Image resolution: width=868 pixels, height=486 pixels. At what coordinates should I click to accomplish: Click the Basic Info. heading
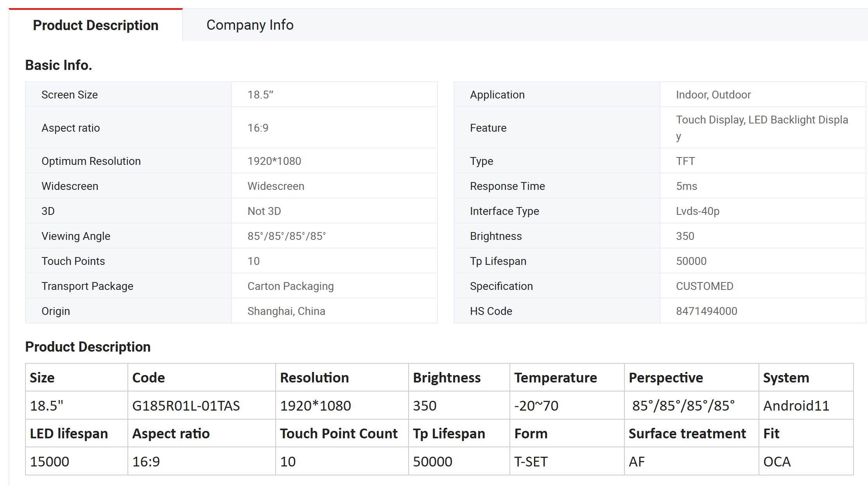point(59,65)
